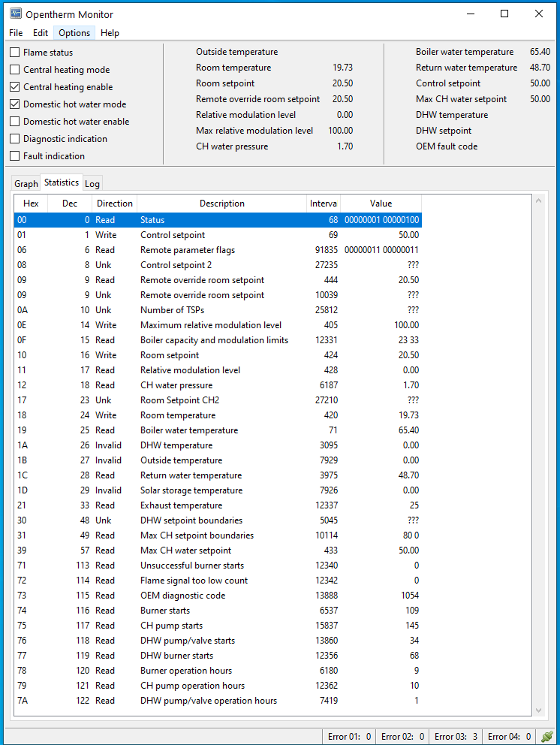The width and height of the screenshot is (560, 745).
Task: Select the Max CH setpoint boundaries row
Action: 218,535
